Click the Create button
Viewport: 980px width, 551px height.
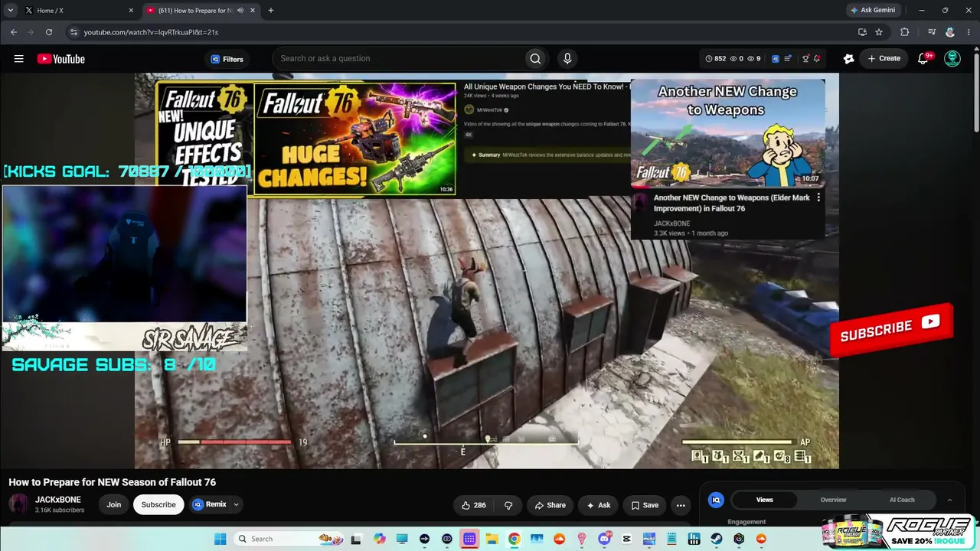(884, 59)
